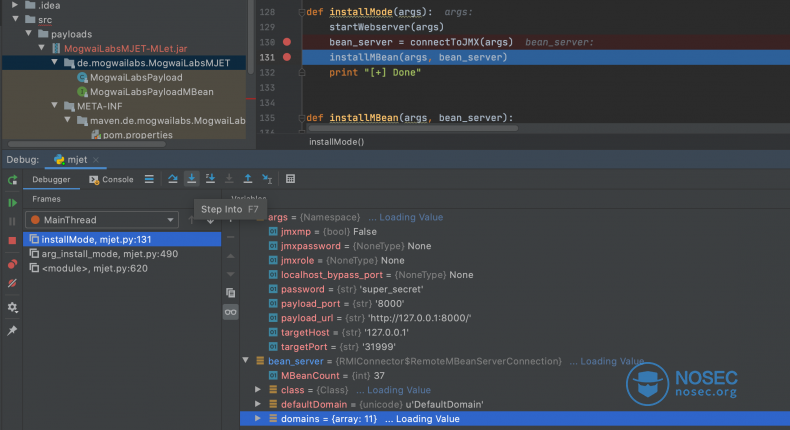This screenshot has height=430, width=790.
Task: Click the next frame down arrow
Action: [x=210, y=220]
